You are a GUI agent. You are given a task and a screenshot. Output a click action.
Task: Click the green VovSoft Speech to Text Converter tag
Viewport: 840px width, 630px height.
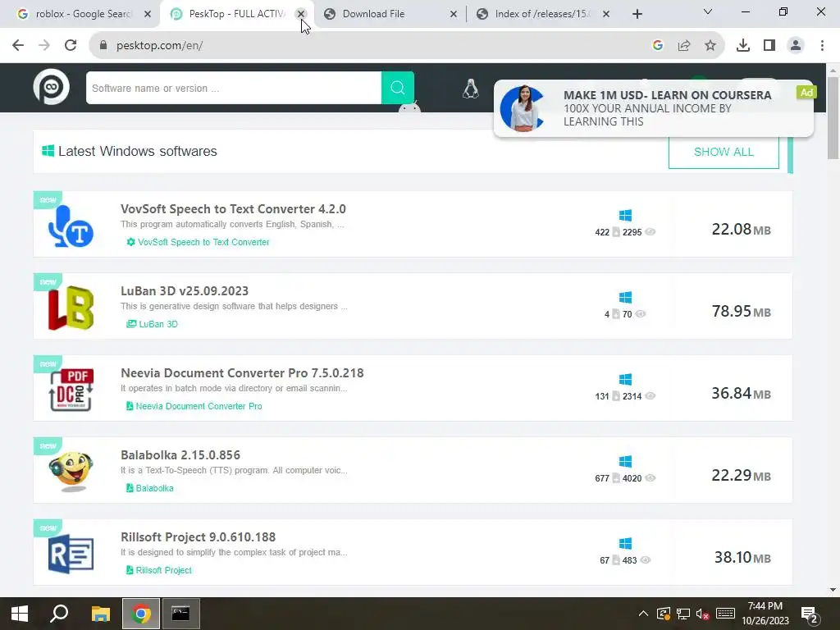pyautogui.click(x=198, y=242)
